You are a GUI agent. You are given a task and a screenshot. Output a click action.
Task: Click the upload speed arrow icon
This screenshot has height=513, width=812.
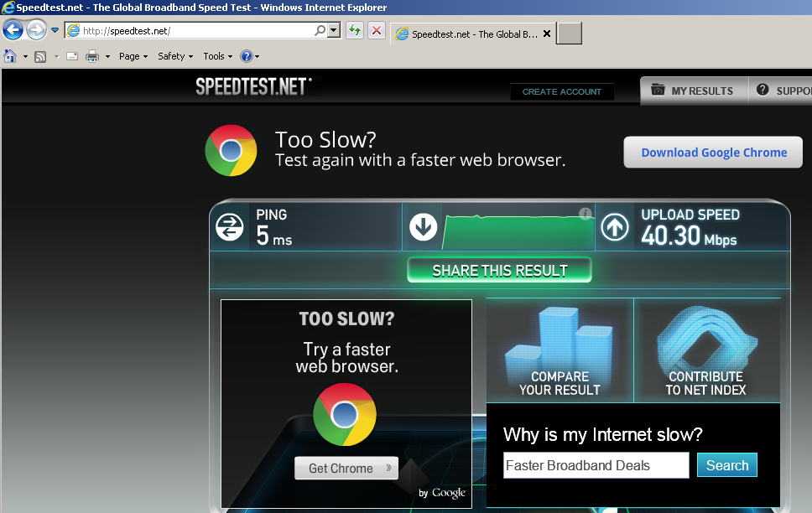615,227
